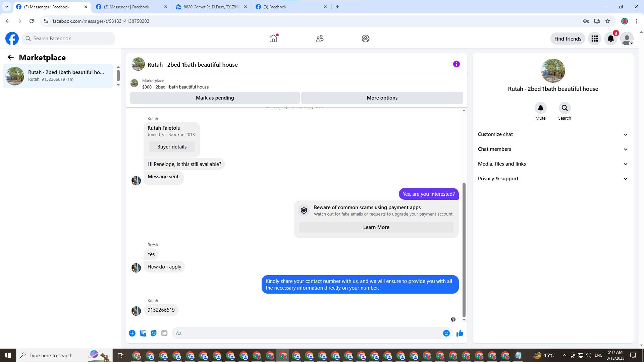Open the Groups icon in top navigation
This screenshot has width=644, height=362.
pyautogui.click(x=366, y=39)
